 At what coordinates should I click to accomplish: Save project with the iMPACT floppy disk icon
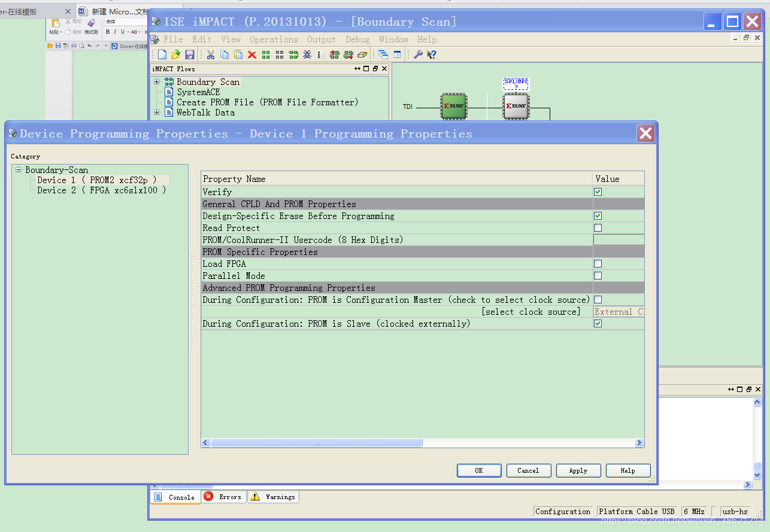coord(190,54)
